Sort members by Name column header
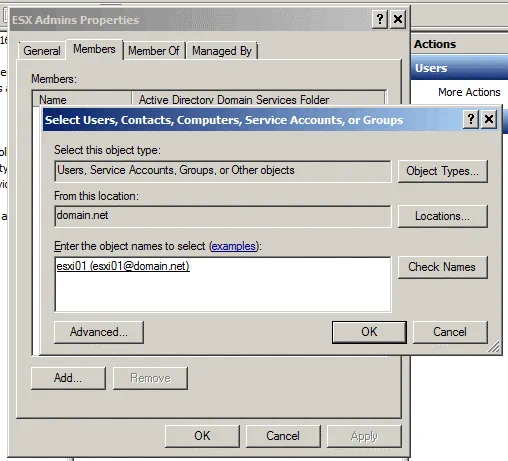The width and height of the screenshot is (508, 461). click(82, 99)
